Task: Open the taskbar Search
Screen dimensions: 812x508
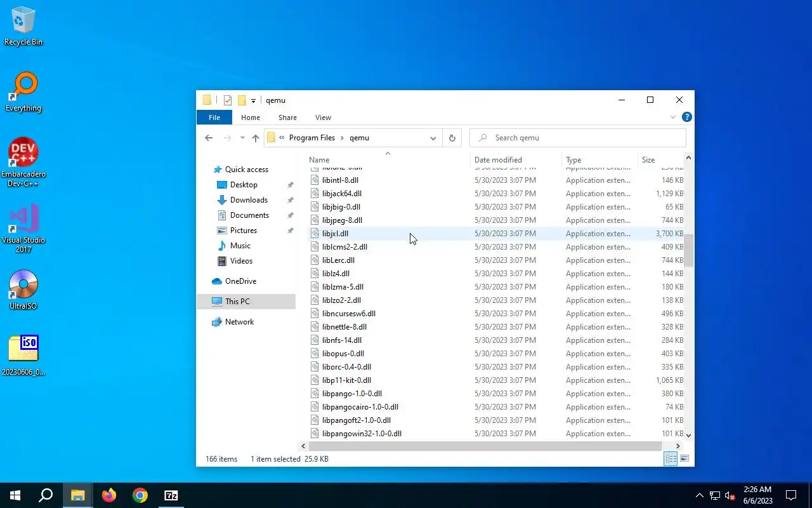Action: pos(46,495)
